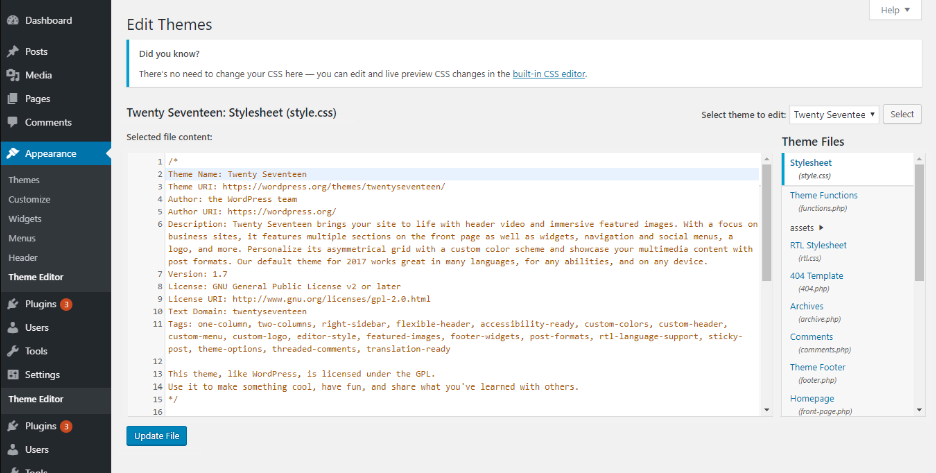This screenshot has width=936, height=473.
Task: Click the code editor scroll up arrow
Action: coord(767,159)
